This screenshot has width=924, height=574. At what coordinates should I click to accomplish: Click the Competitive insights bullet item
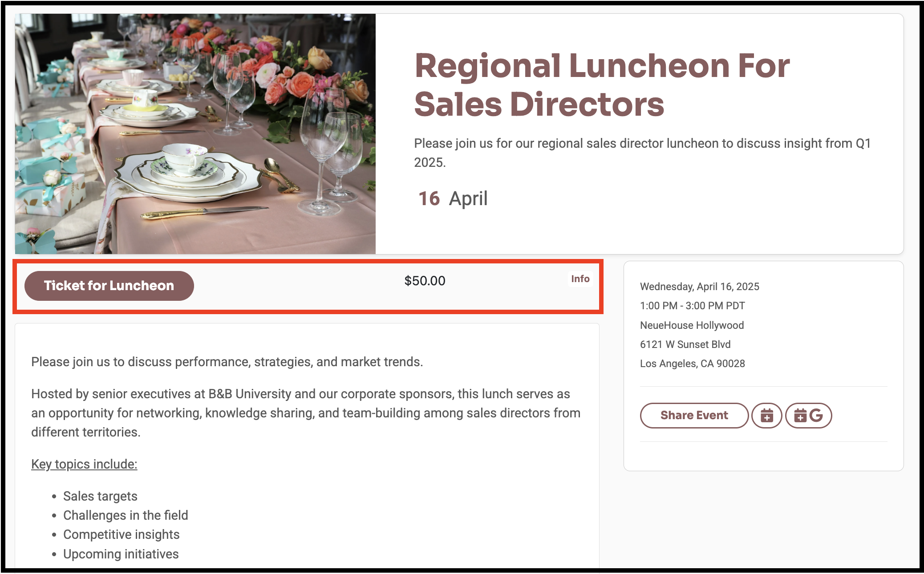(121, 534)
